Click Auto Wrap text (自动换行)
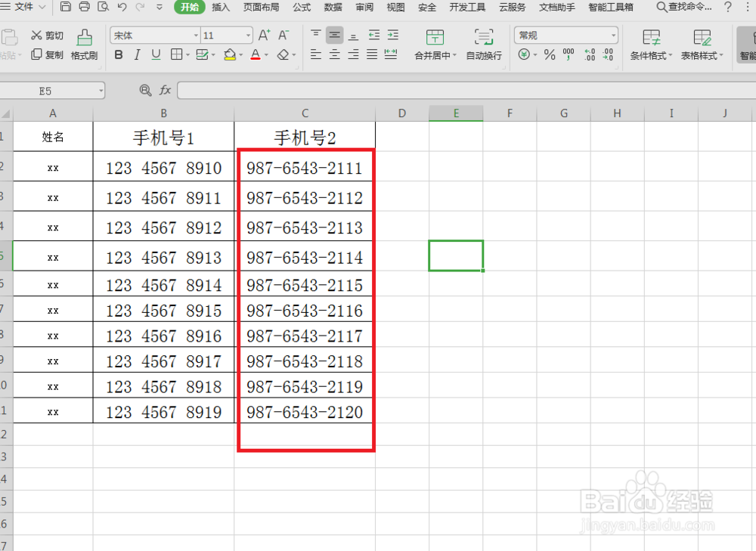This screenshot has height=551, width=756. (x=484, y=45)
